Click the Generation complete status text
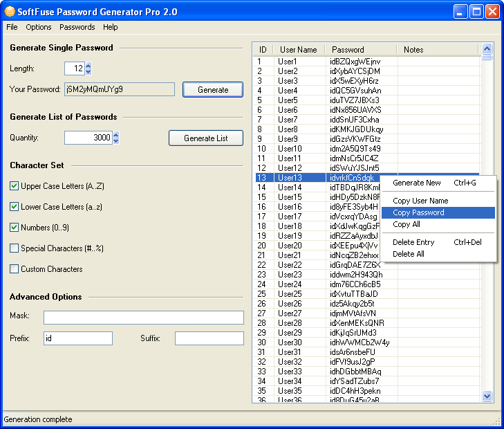 (x=38, y=419)
